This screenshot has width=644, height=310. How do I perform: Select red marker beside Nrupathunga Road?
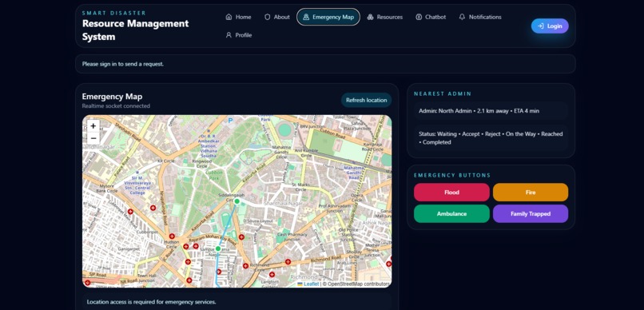(153, 208)
